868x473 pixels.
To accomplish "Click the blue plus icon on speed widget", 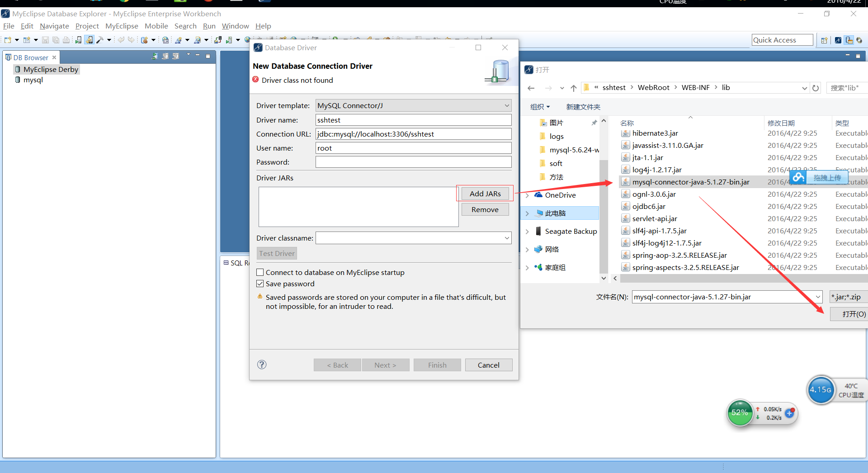I will pyautogui.click(x=790, y=413).
